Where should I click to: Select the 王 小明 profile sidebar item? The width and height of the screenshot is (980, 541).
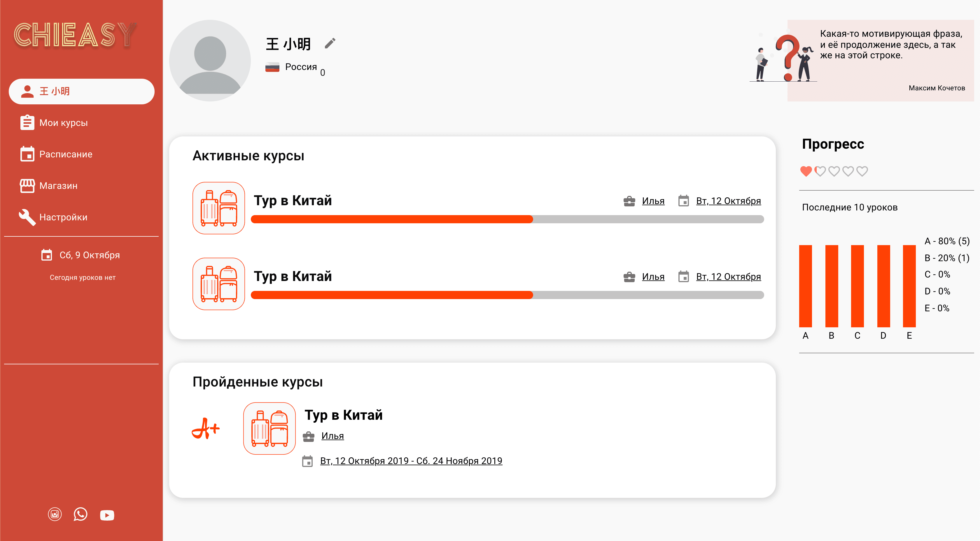pos(81,92)
